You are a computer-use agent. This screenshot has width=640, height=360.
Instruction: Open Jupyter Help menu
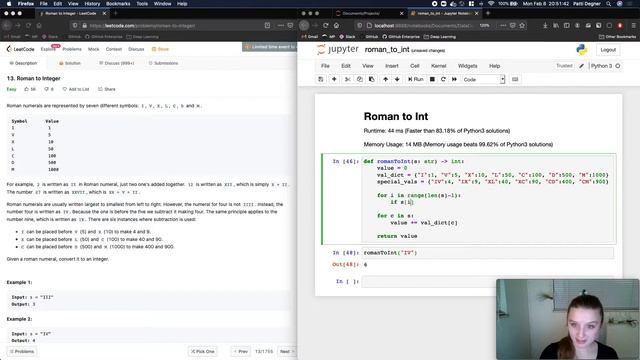click(x=494, y=66)
